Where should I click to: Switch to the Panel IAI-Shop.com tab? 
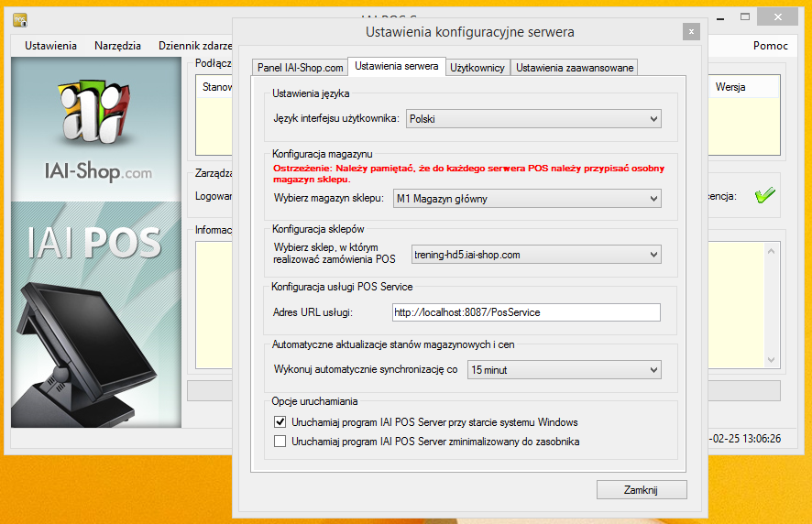click(300, 68)
